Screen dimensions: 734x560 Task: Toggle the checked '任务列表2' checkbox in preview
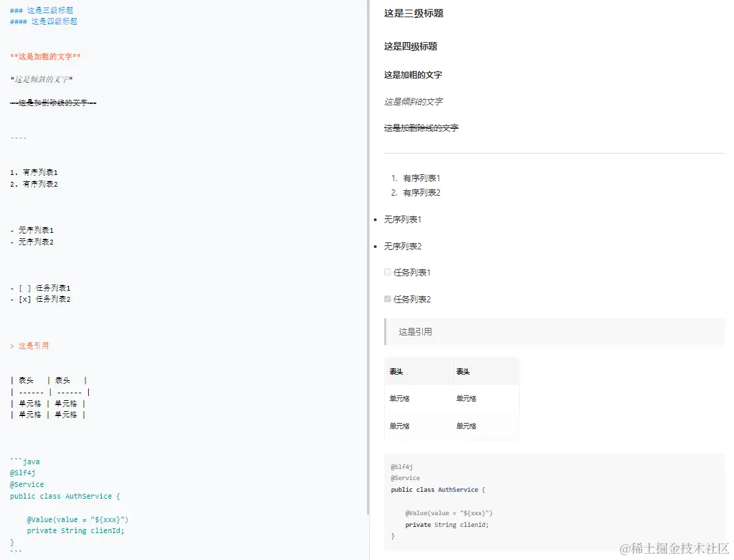[388, 299]
